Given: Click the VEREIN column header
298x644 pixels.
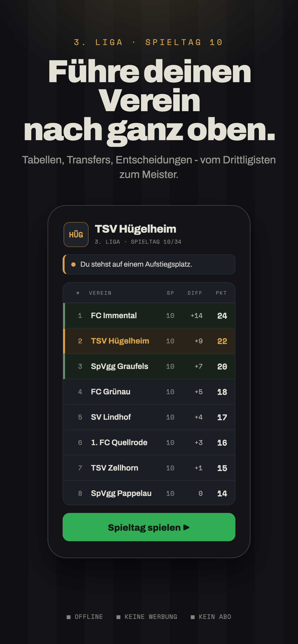Looking at the screenshot, I should pyautogui.click(x=100, y=293).
